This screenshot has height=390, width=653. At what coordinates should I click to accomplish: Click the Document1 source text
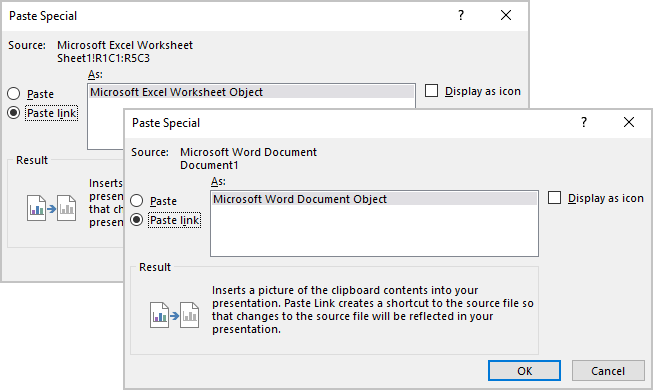pos(209,165)
